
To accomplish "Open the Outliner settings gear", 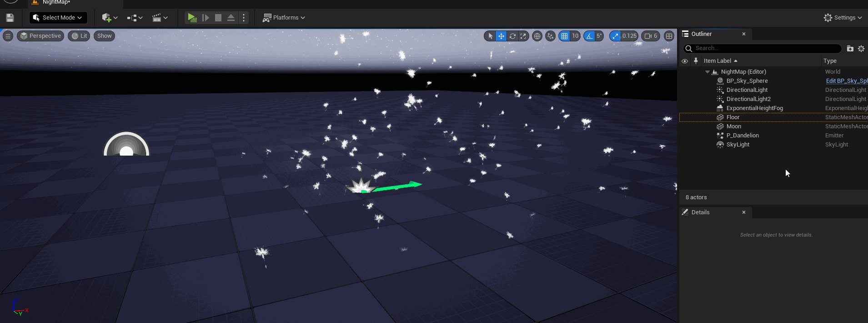I will [x=861, y=49].
